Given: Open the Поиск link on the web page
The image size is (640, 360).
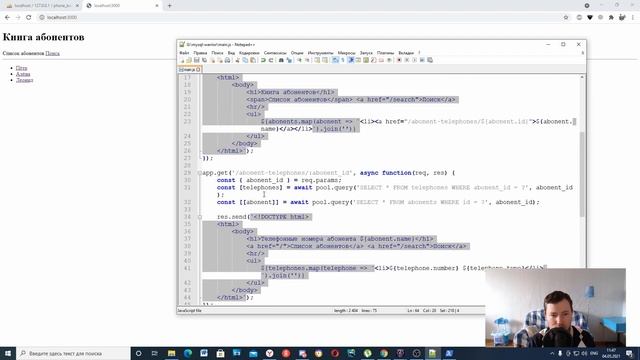Looking at the screenshot, I should pos(52,53).
